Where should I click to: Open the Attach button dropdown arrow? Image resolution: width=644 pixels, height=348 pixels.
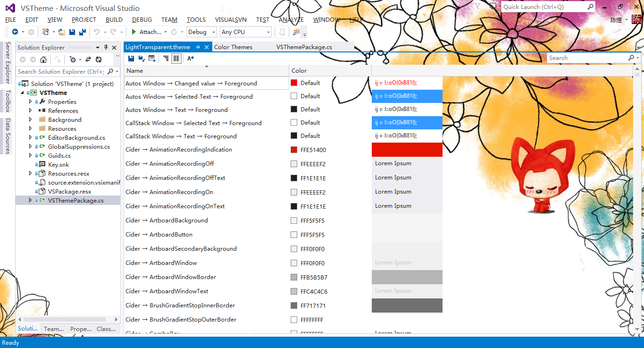[x=165, y=32]
